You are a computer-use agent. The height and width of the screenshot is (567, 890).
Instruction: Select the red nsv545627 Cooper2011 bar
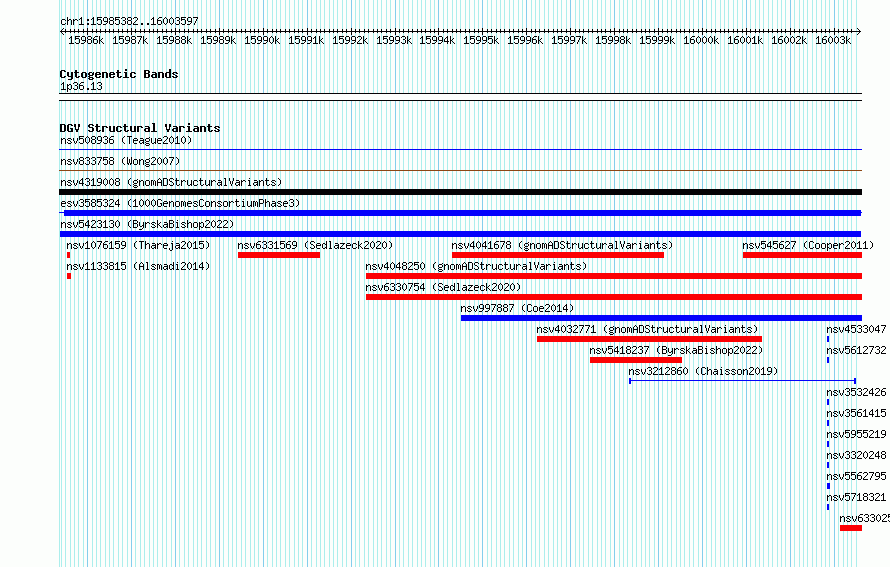coord(802,255)
